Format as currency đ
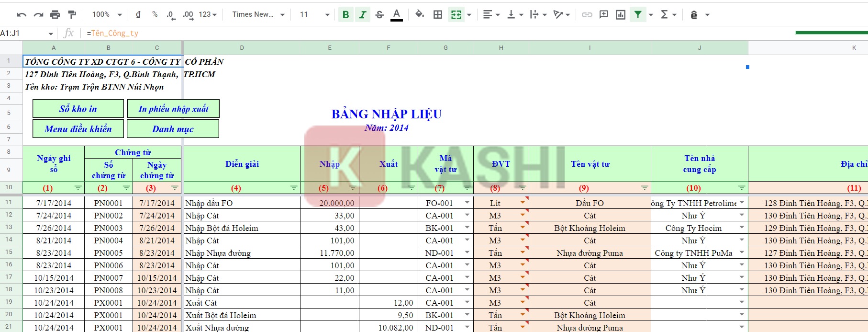Viewport: 868px width, 332px height. pyautogui.click(x=138, y=14)
